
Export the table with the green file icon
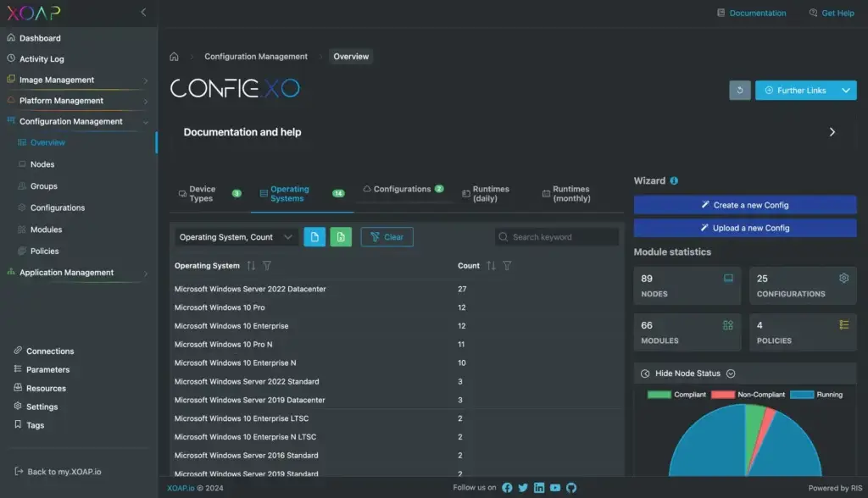(341, 237)
